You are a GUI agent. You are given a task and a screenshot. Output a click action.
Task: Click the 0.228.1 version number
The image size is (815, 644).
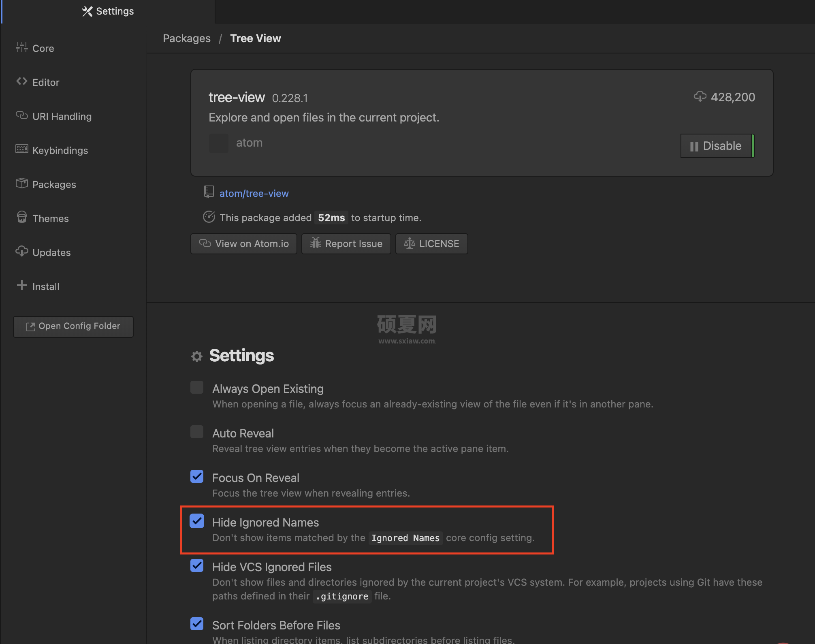click(x=290, y=98)
